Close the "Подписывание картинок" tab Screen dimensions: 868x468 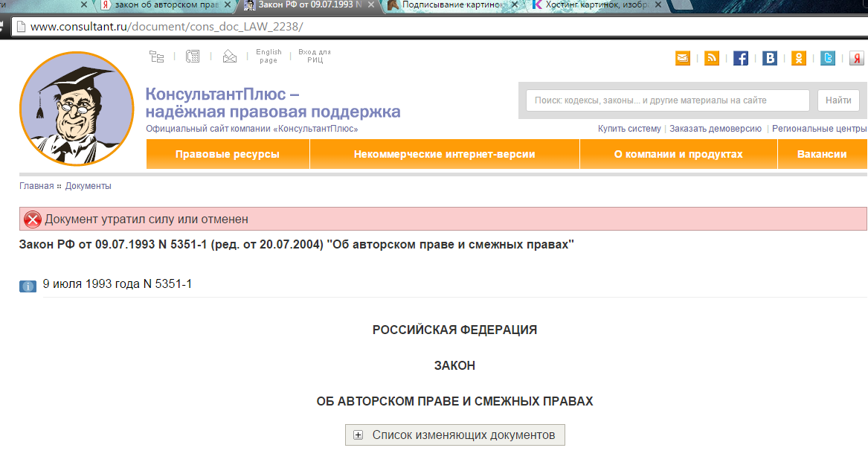(514, 4)
